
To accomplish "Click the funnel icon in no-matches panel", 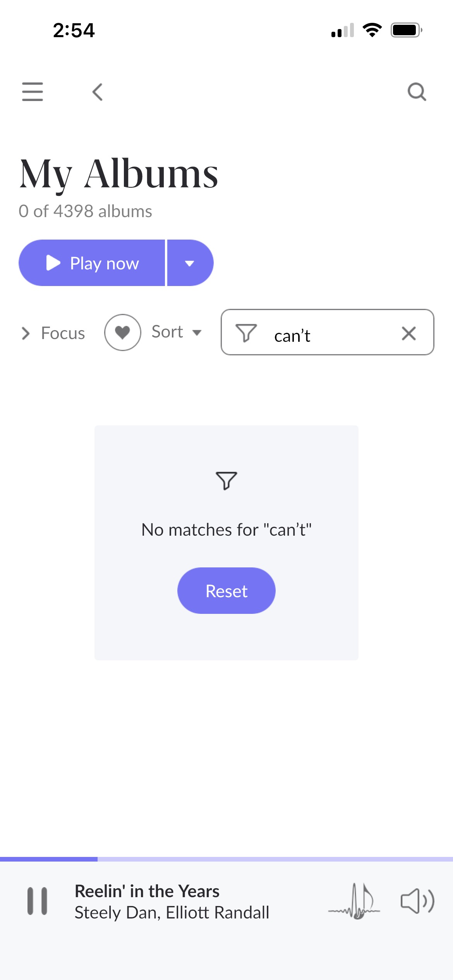I will [226, 481].
